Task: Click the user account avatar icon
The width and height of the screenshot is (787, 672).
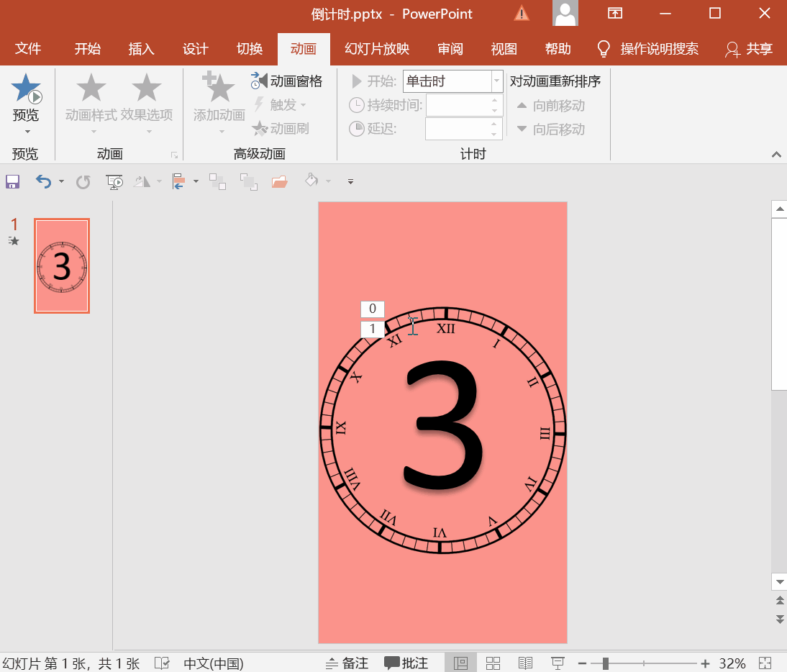Action: pyautogui.click(x=565, y=13)
